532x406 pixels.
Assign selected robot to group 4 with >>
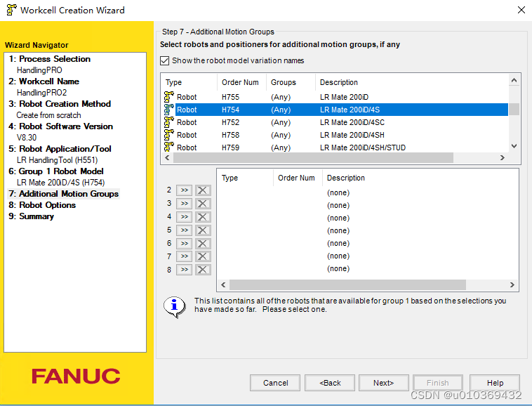click(184, 216)
